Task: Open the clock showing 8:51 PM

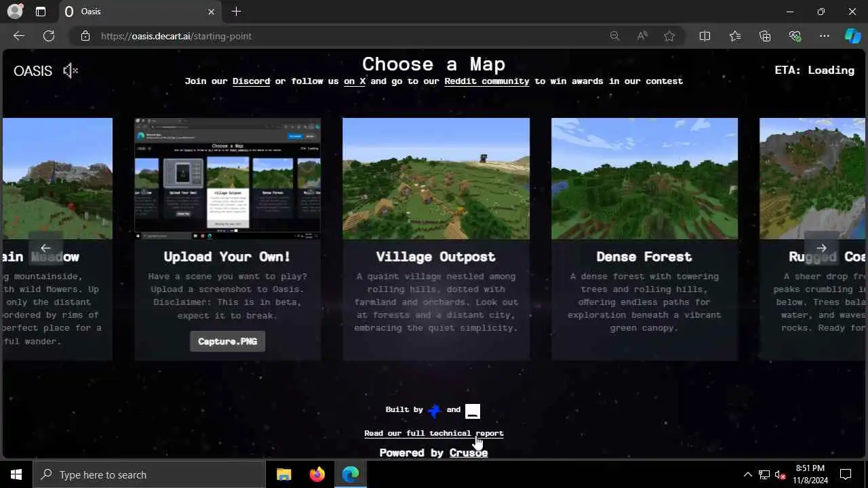Action: [810, 474]
